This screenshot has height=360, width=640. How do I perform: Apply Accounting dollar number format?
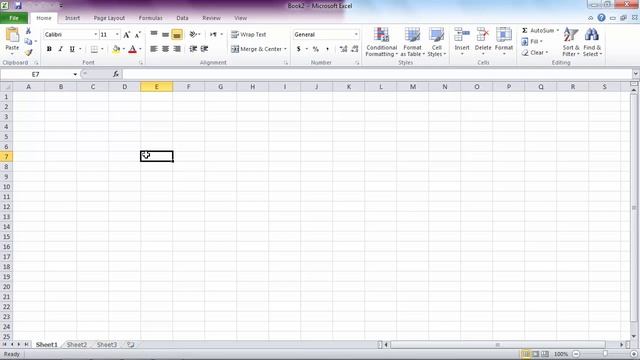point(299,49)
